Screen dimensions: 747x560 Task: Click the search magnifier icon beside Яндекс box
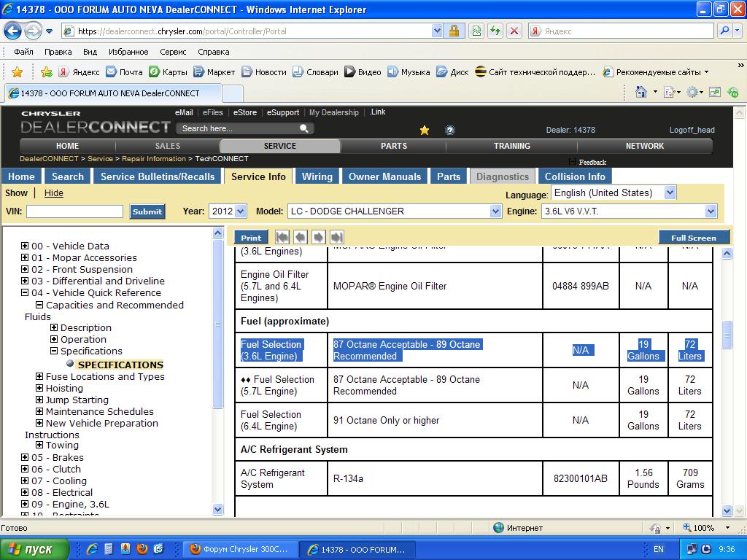[724, 31]
